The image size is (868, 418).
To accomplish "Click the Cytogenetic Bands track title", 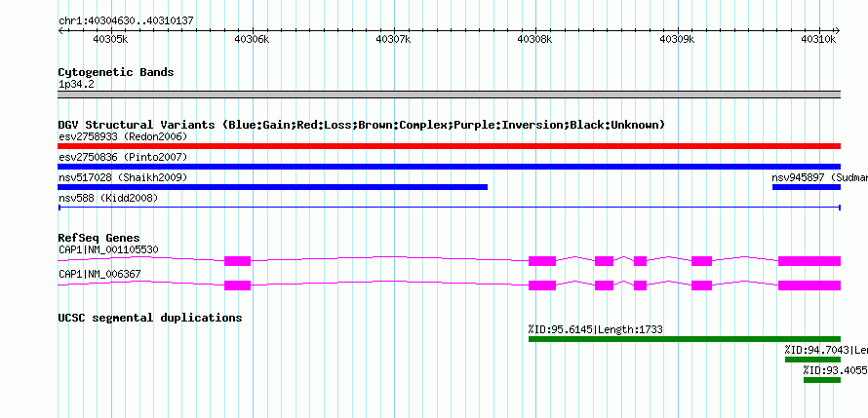I will 116,72.
